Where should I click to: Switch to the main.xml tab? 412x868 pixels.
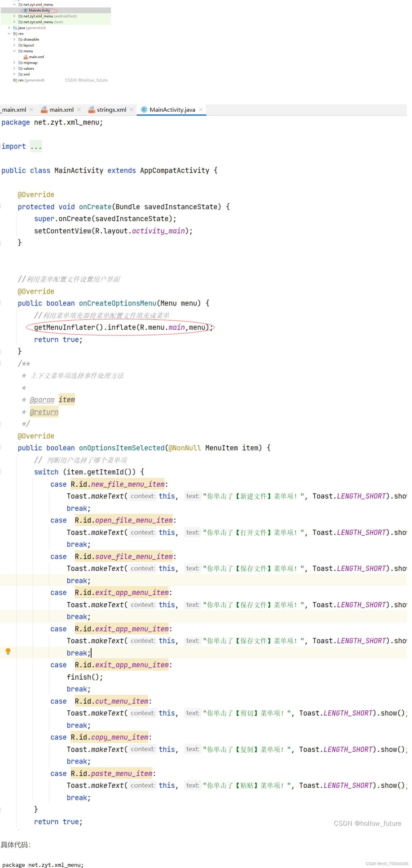(x=62, y=109)
